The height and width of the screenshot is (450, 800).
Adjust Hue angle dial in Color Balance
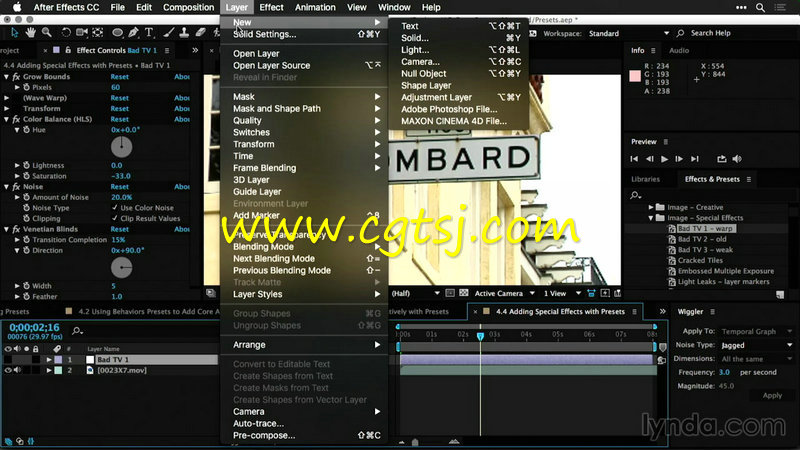coord(121,147)
